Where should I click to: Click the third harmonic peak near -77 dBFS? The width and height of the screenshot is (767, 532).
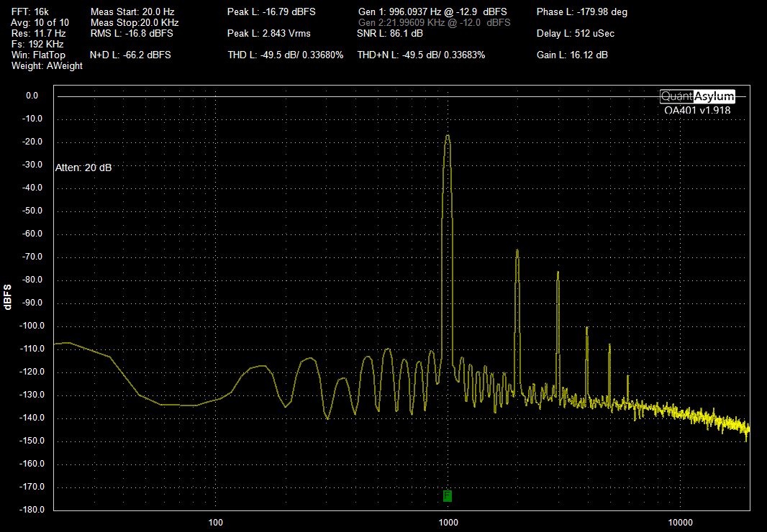558,273
